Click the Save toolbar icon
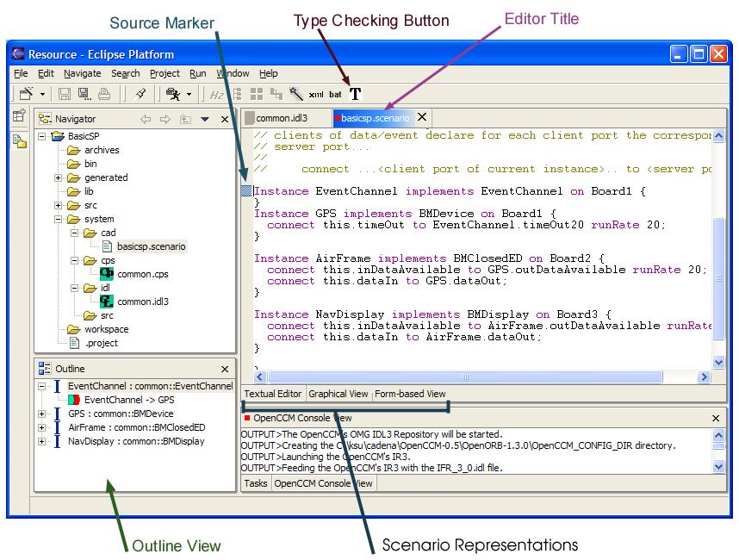Viewport: 739px width, 560px height. tap(65, 94)
